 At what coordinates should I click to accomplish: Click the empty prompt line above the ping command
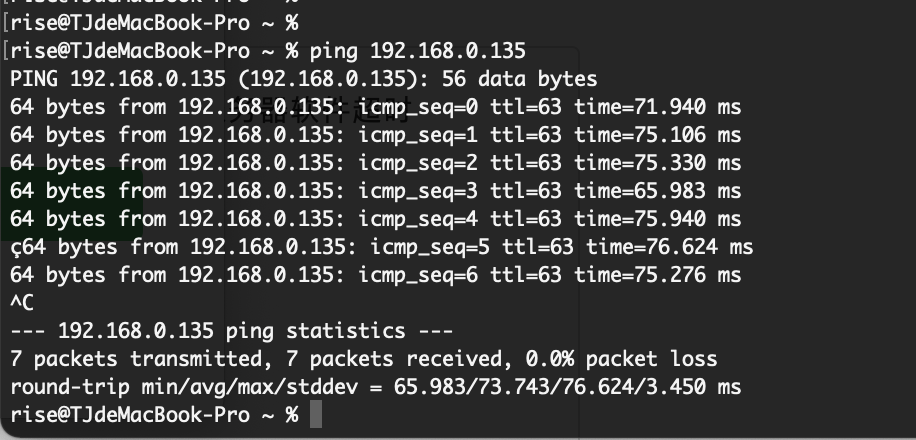pos(150,22)
